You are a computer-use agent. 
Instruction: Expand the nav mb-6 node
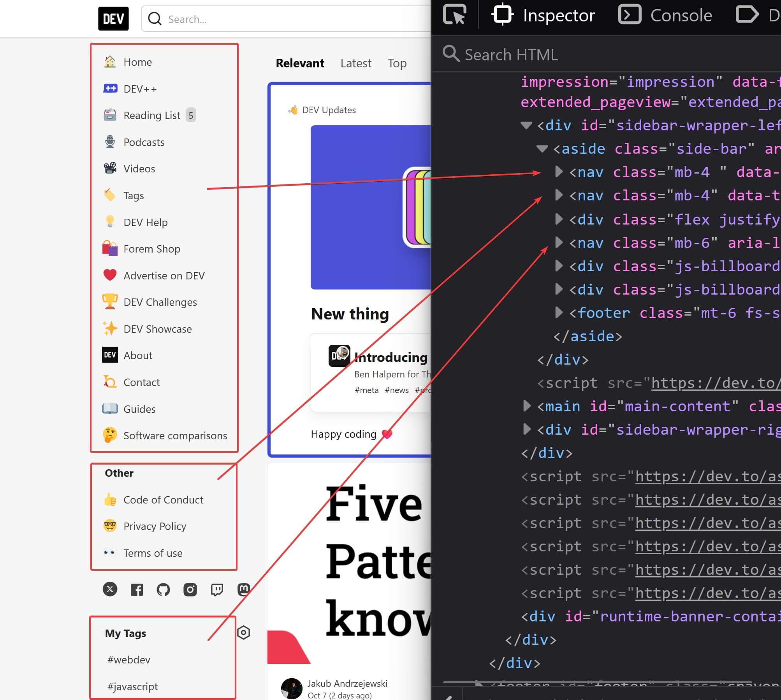pos(559,243)
